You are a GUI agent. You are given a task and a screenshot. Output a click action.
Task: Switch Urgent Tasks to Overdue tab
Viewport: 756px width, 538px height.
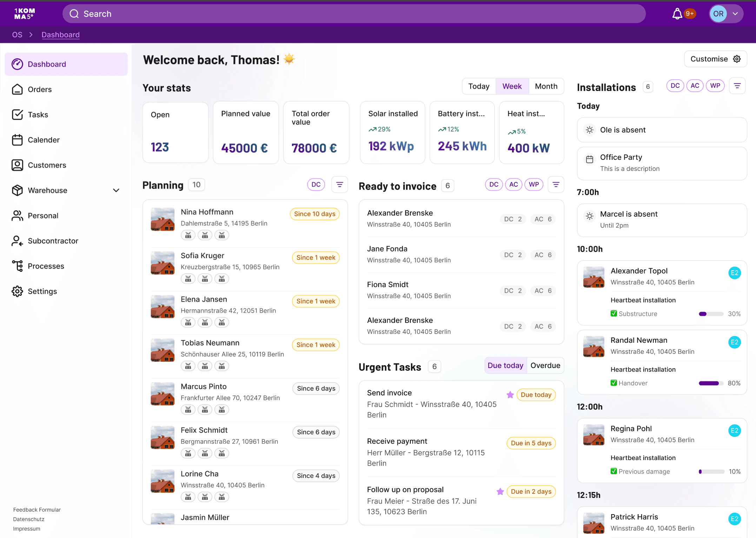coord(545,366)
